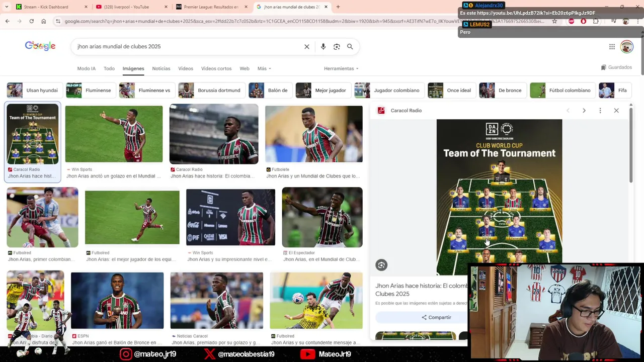
Task: View site information icon in address bar
Action: point(58,21)
